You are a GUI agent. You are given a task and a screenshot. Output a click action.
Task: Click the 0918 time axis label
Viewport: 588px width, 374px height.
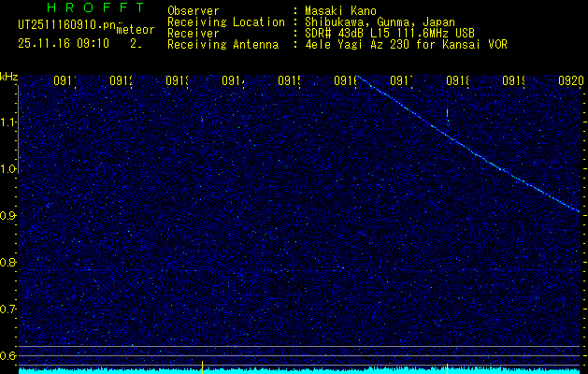click(x=457, y=80)
